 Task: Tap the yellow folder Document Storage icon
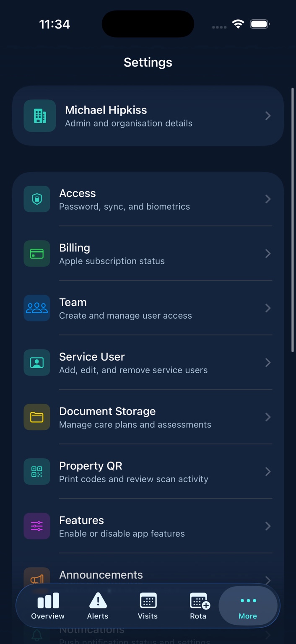point(37,417)
